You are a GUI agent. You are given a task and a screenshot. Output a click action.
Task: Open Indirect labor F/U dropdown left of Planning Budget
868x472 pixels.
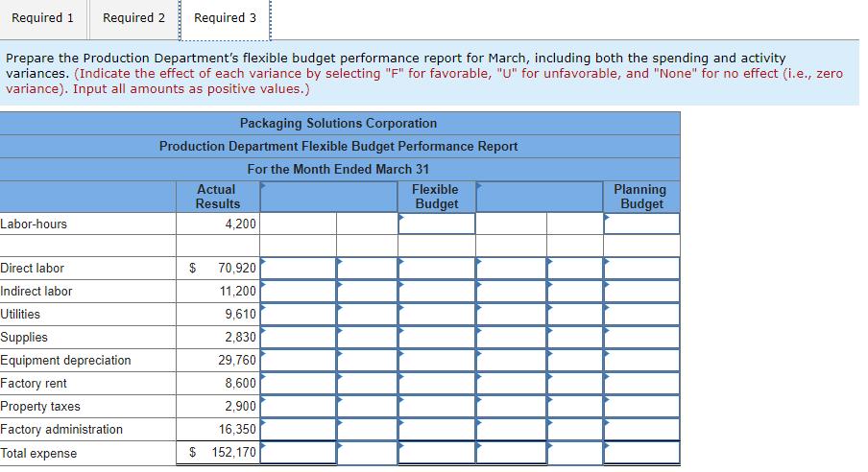575,291
